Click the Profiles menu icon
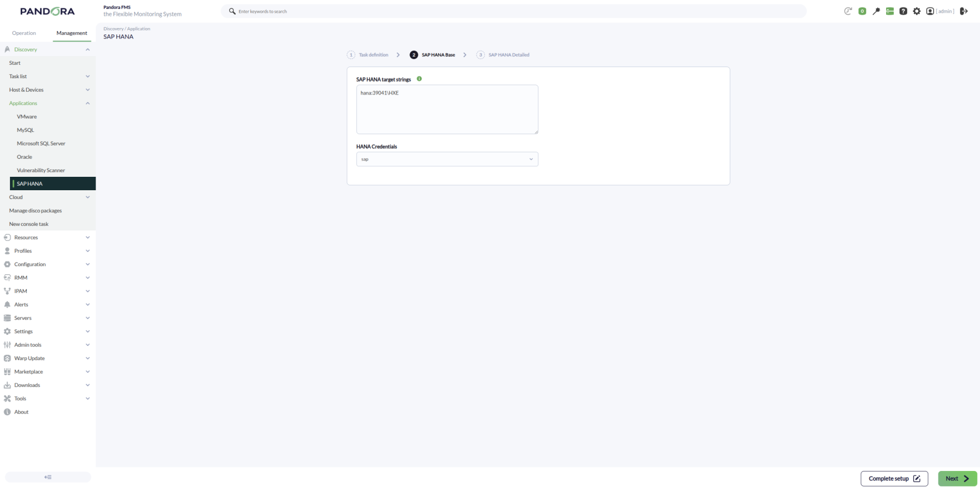 [7, 251]
